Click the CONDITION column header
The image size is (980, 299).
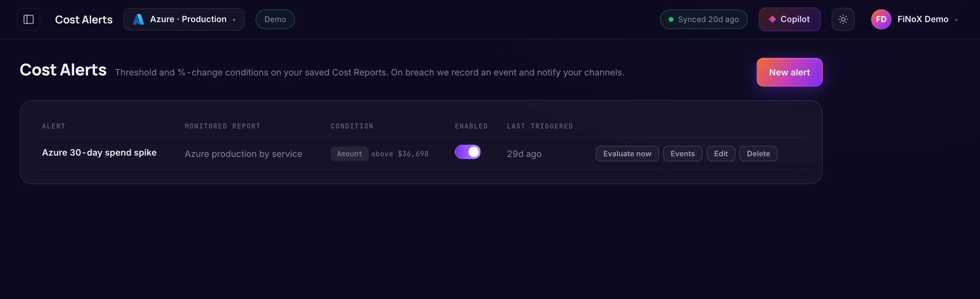352,126
